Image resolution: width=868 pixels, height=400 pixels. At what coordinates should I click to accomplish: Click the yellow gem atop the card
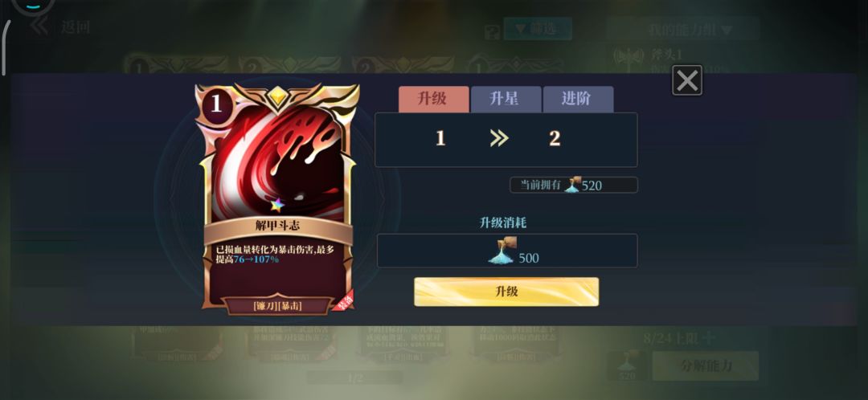click(x=276, y=97)
